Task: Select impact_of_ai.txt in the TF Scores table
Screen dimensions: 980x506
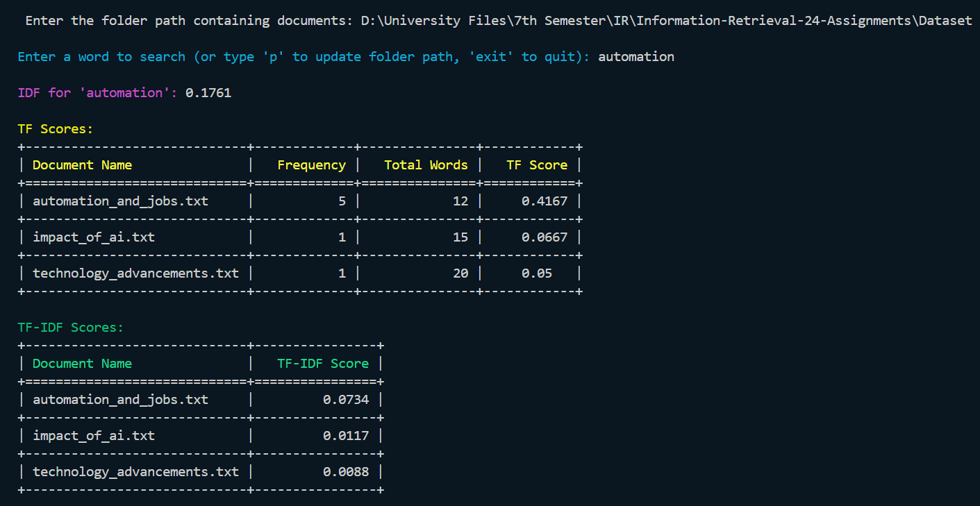Action: [x=94, y=237]
